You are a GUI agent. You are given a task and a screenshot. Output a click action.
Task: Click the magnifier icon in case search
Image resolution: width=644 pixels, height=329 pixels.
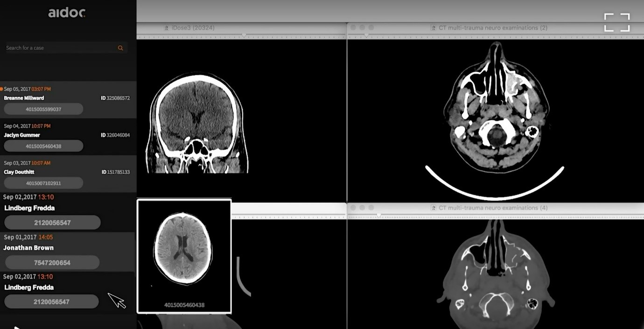point(120,48)
